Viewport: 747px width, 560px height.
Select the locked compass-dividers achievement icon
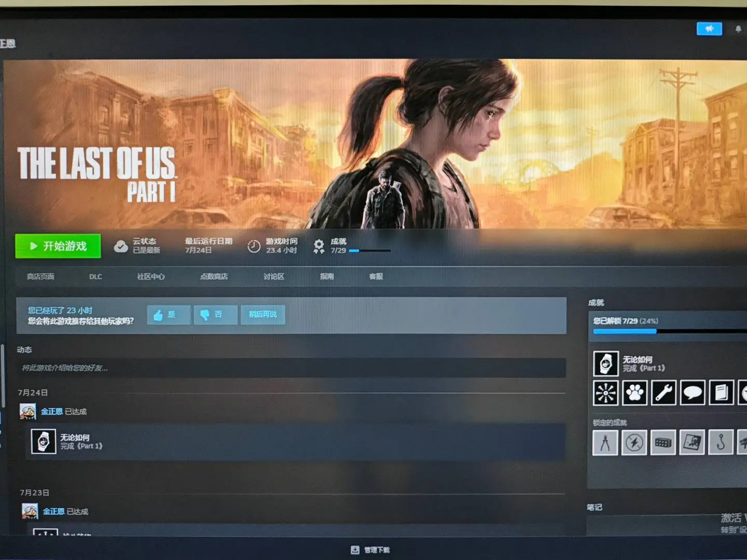pos(605,442)
